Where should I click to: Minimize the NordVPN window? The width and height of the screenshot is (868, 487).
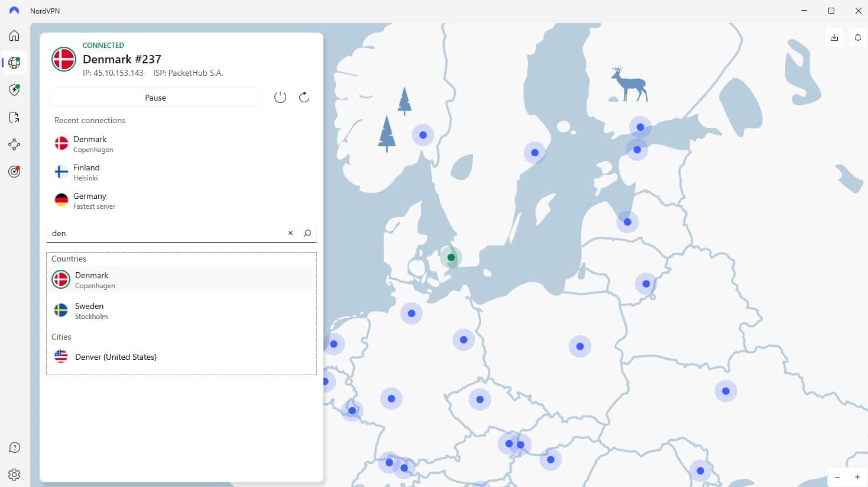[x=804, y=11]
